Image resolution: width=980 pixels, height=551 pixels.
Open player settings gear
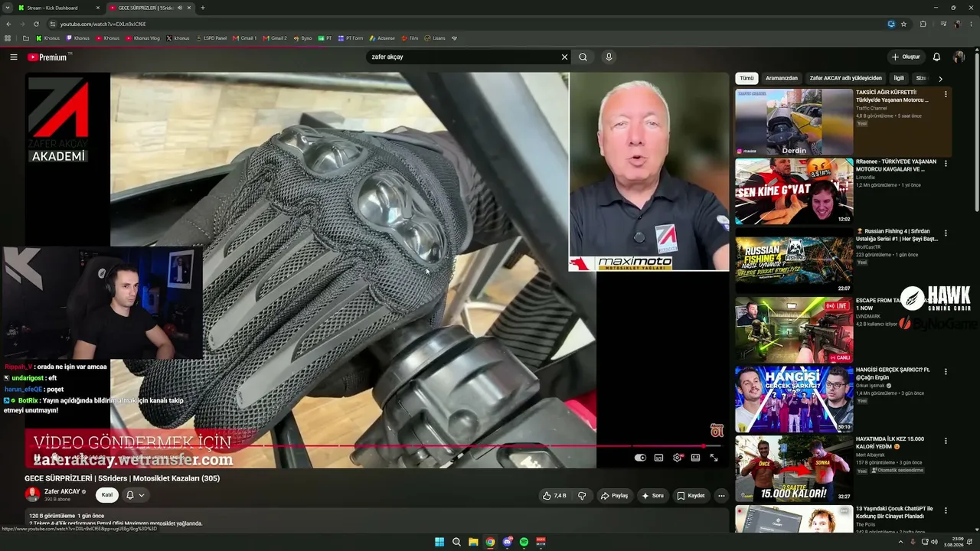coord(677,458)
